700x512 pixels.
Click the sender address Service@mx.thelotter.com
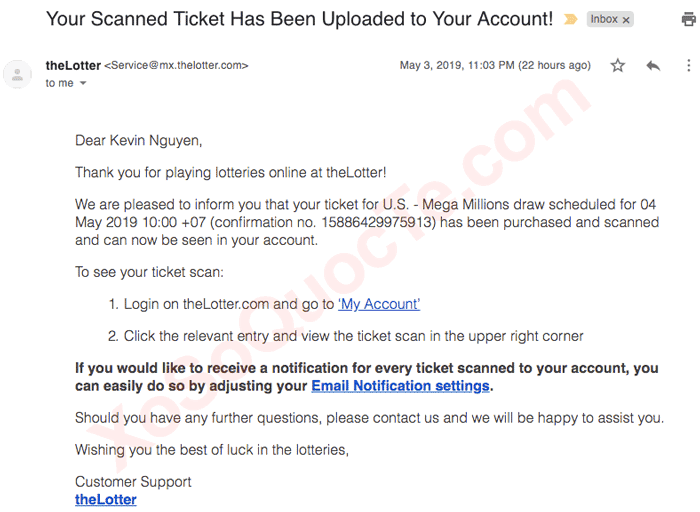click(x=176, y=66)
